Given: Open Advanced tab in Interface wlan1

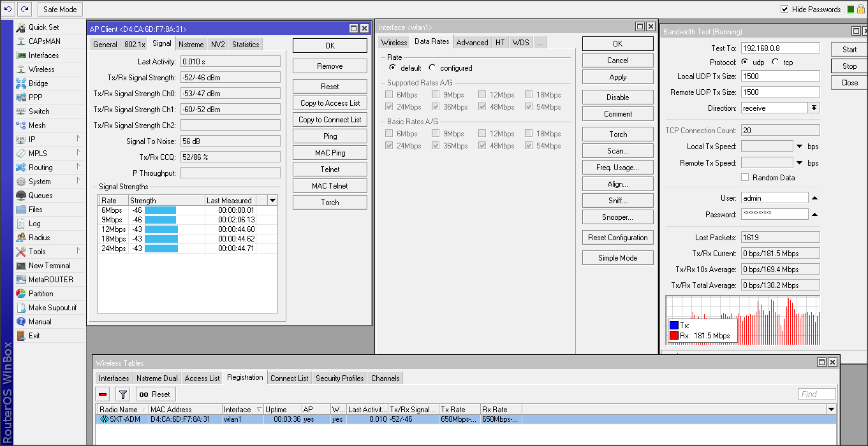Looking at the screenshot, I should coord(472,43).
